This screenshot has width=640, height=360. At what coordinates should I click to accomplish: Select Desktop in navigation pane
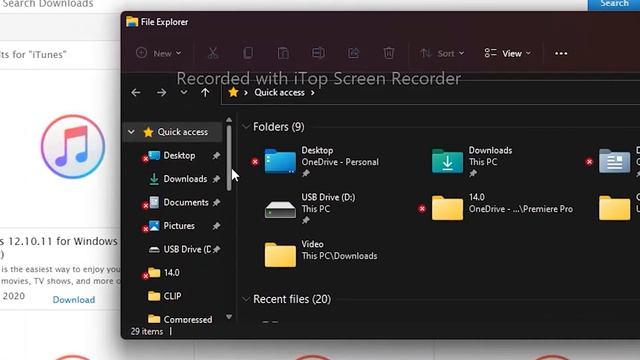click(x=179, y=156)
